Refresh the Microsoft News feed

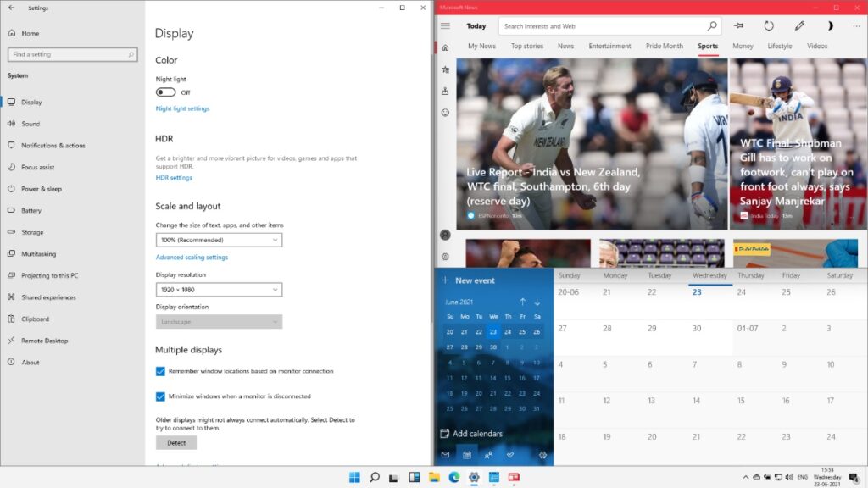click(769, 25)
